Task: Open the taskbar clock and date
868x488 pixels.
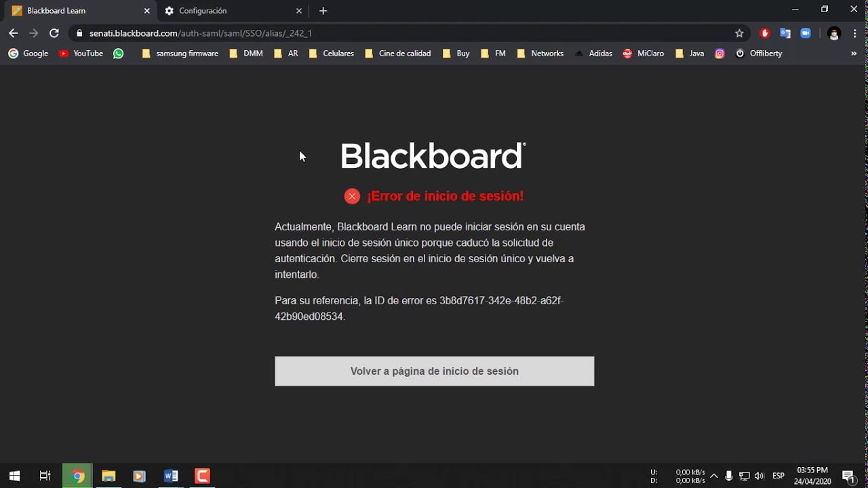Action: coord(812,476)
